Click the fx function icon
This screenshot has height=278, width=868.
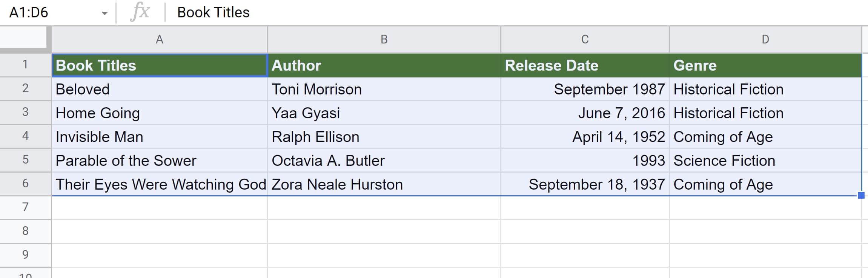(140, 12)
